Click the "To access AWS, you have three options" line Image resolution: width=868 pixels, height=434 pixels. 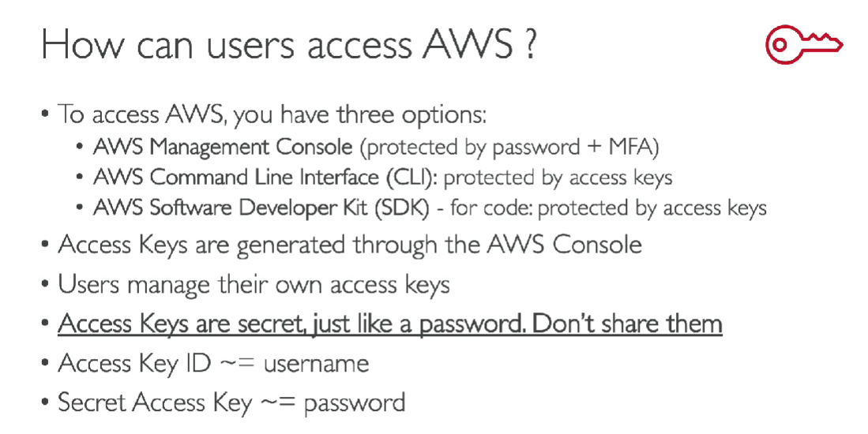(x=272, y=114)
